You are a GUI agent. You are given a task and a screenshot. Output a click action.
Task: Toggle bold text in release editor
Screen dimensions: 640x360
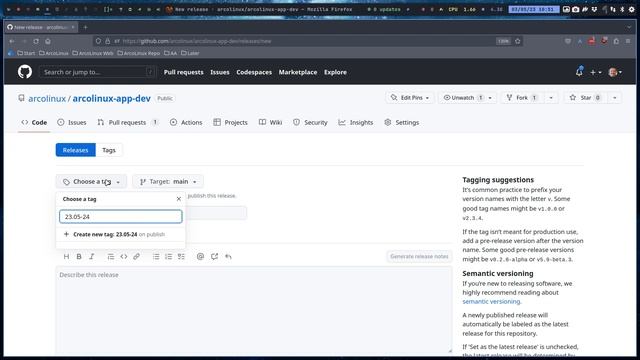pyautogui.click(x=79, y=256)
